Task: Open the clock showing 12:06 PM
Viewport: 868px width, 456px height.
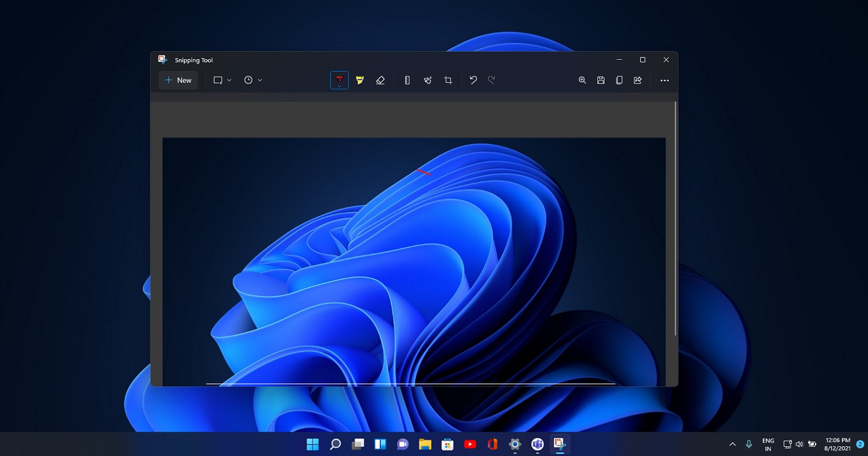Action: (838, 444)
